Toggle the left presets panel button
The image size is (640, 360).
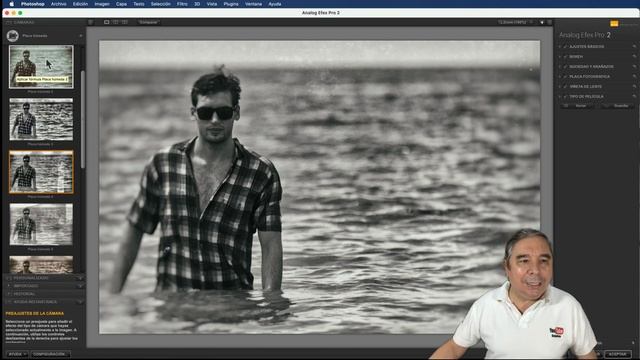coord(91,22)
